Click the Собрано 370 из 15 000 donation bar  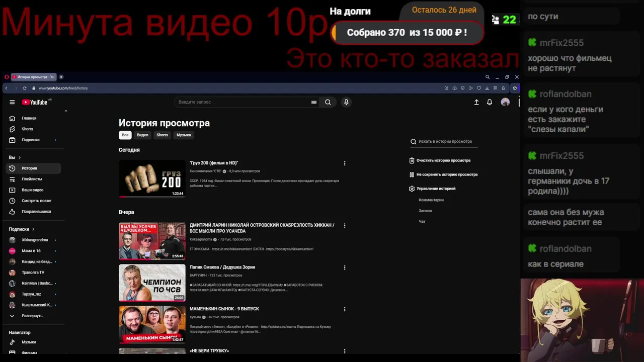(407, 33)
